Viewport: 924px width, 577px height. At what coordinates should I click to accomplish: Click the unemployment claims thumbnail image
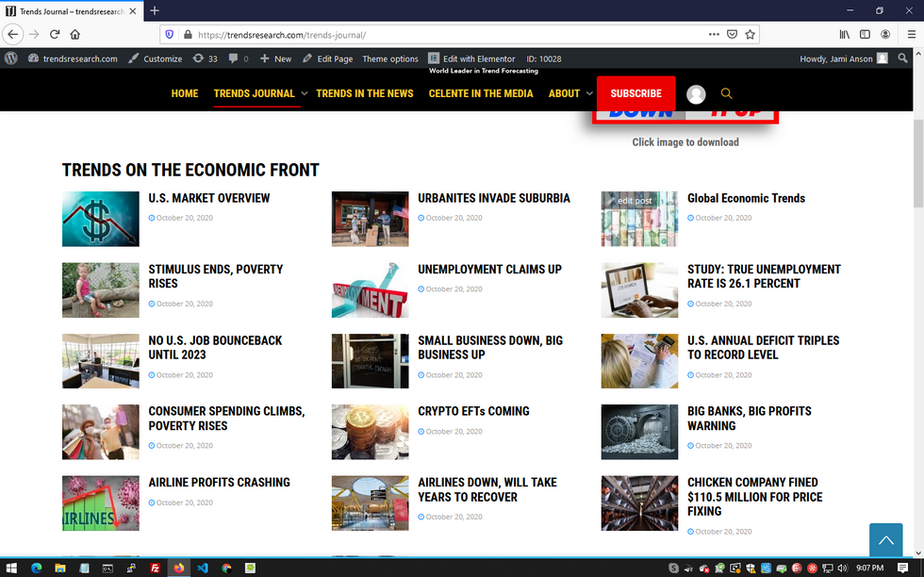370,290
